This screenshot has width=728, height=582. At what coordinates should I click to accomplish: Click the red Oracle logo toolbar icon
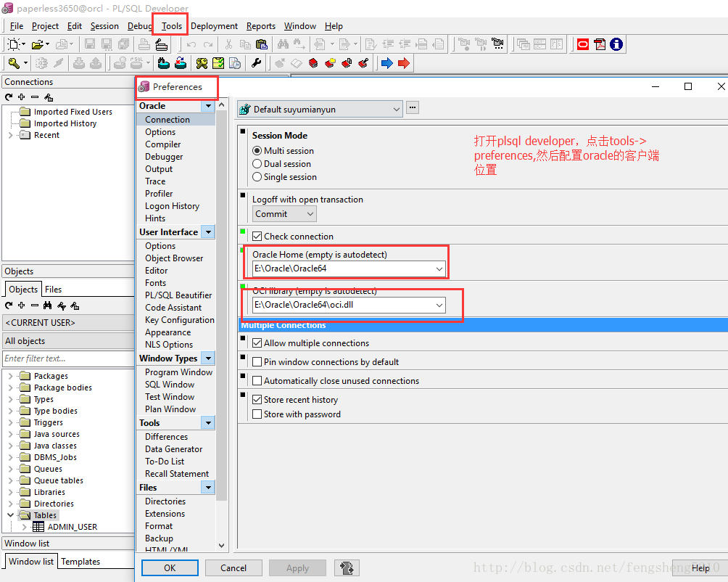click(583, 44)
